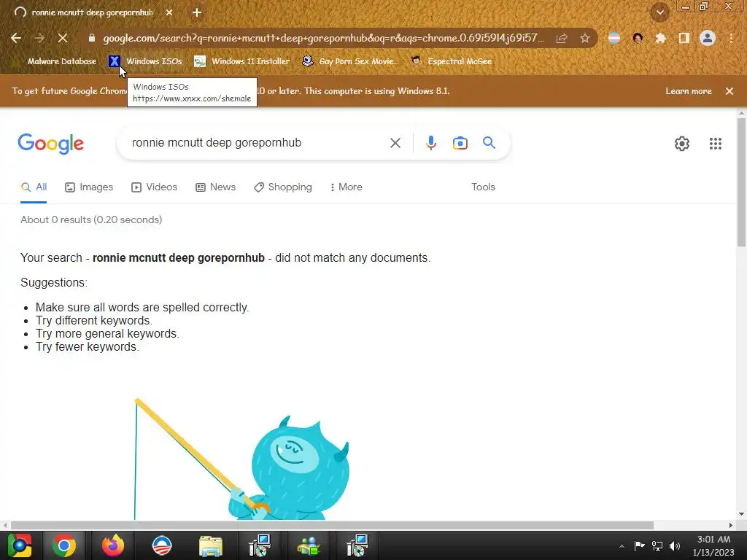Click the round avatar extension icon
This screenshot has width=747, height=560.
coord(638,38)
